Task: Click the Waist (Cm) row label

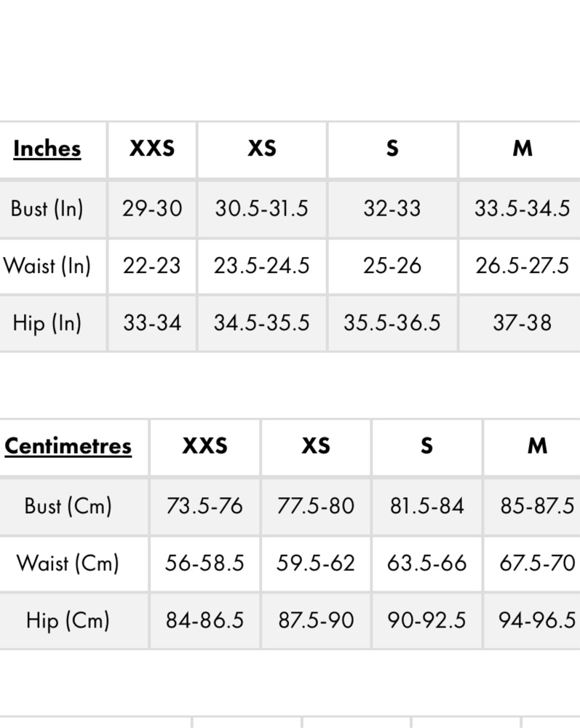Action: click(68, 563)
